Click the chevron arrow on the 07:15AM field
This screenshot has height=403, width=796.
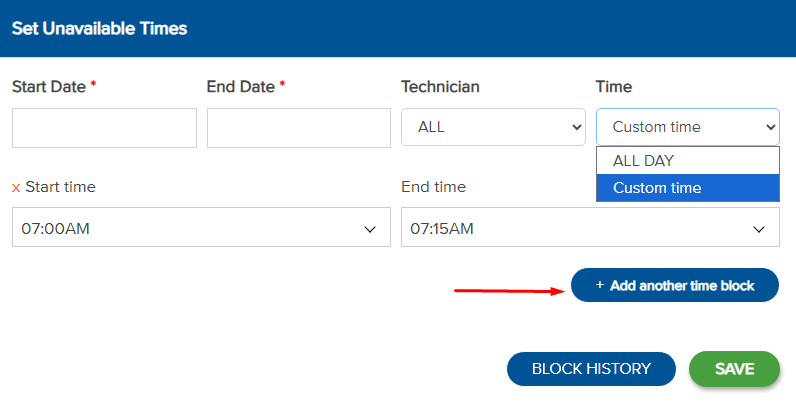pos(758,229)
